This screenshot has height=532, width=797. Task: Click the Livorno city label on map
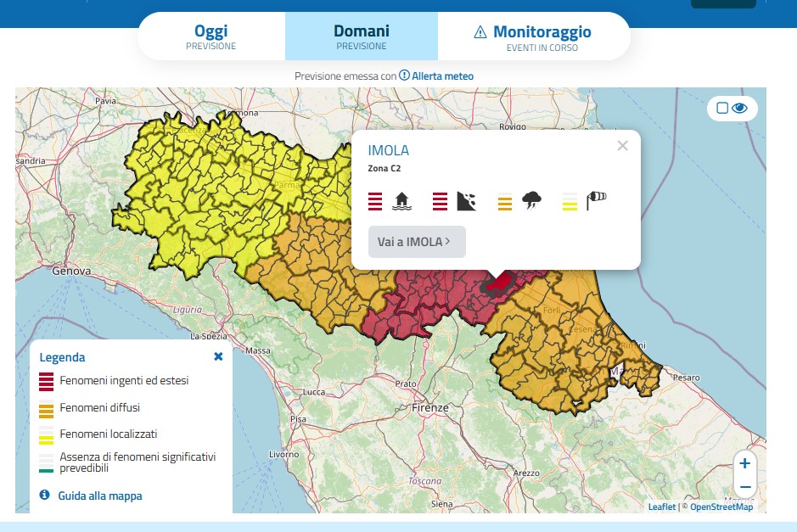283,454
